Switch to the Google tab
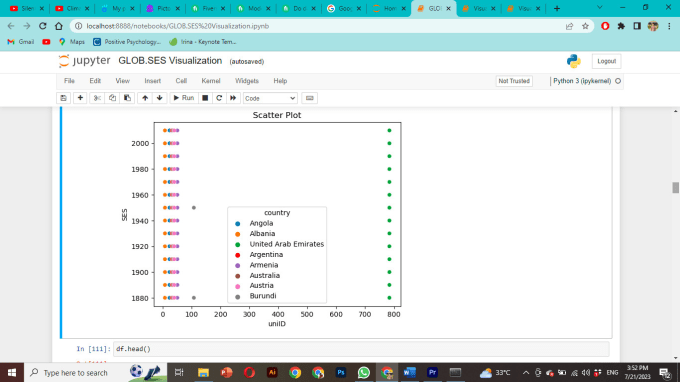Image resolution: width=680 pixels, height=382 pixels. [344, 8]
